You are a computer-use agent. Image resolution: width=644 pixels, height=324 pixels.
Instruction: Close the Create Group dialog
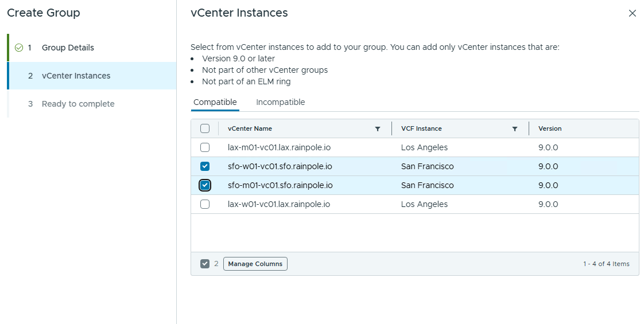[x=632, y=13]
